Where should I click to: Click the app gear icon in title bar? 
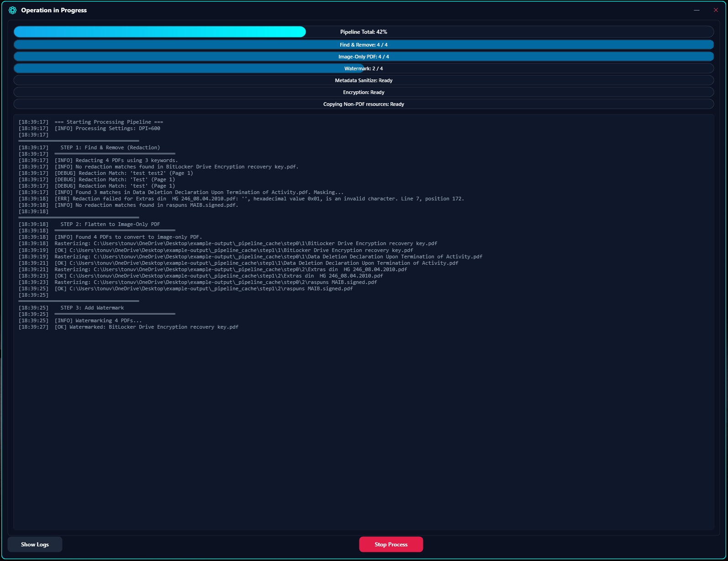[13, 10]
